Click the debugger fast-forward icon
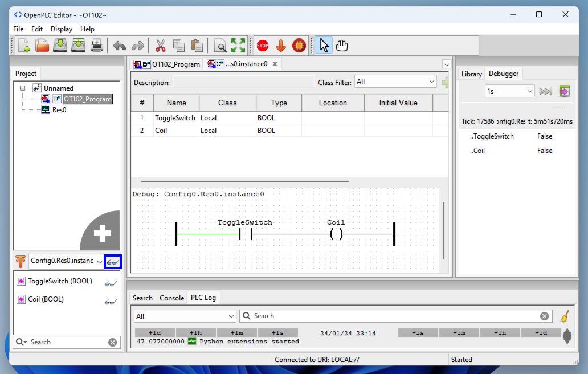This screenshot has width=588, height=374. point(546,91)
